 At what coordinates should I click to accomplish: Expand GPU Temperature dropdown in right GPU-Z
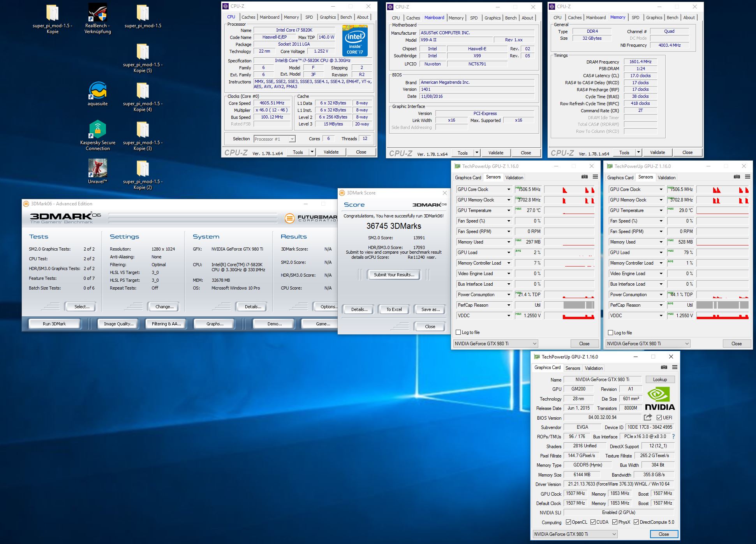point(661,210)
